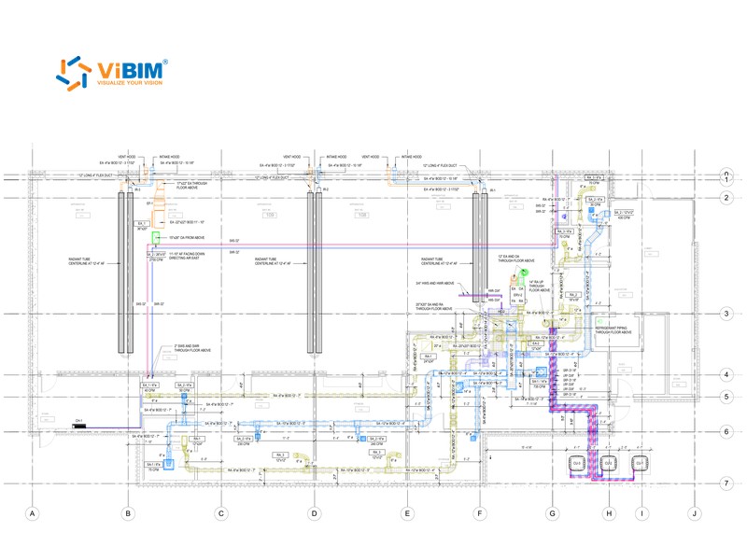Click room number tag 109
The height and width of the screenshot is (560, 747).
(269, 216)
